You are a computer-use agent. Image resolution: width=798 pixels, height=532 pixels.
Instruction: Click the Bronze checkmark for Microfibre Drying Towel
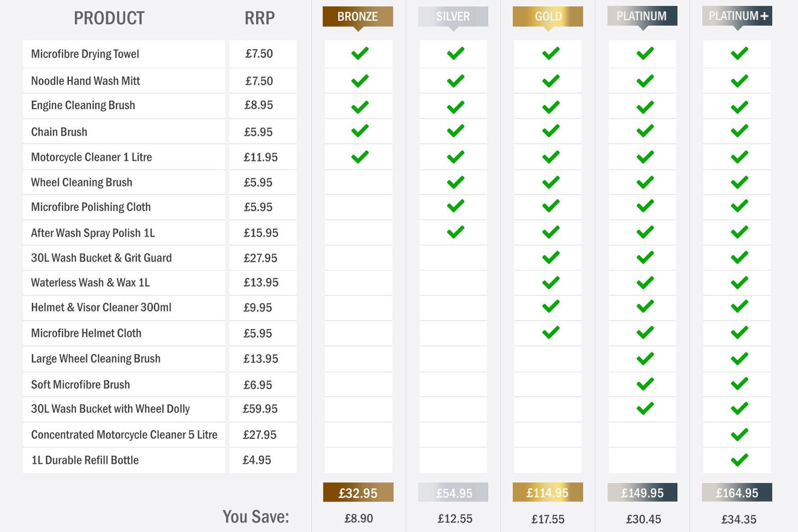click(x=360, y=54)
